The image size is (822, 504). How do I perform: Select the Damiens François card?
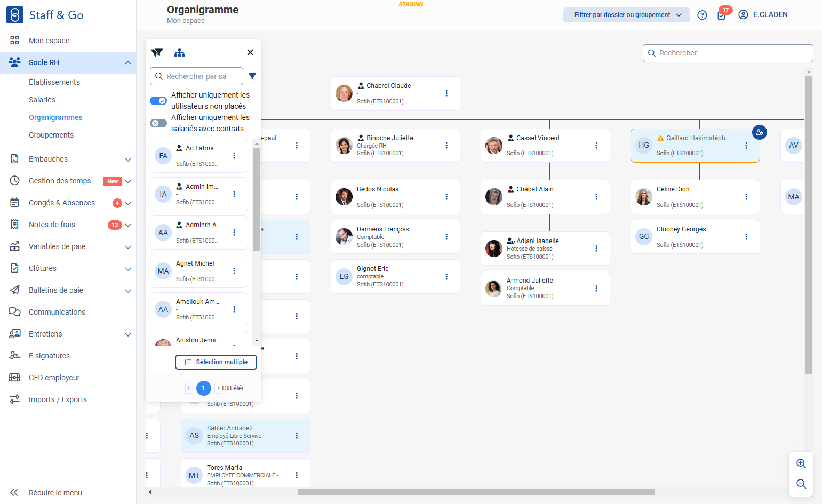click(x=395, y=237)
